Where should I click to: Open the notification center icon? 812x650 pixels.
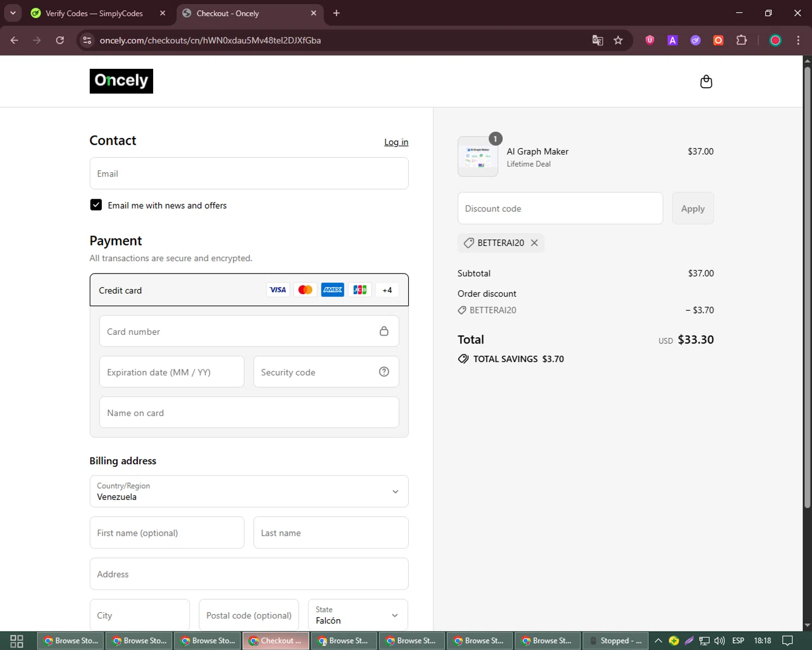coord(788,641)
